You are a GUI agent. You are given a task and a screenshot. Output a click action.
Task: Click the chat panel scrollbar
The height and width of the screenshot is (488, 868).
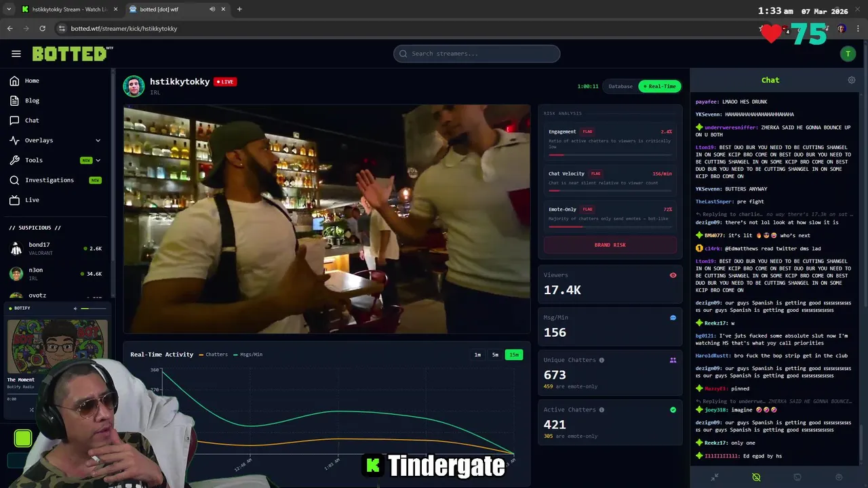click(861, 444)
